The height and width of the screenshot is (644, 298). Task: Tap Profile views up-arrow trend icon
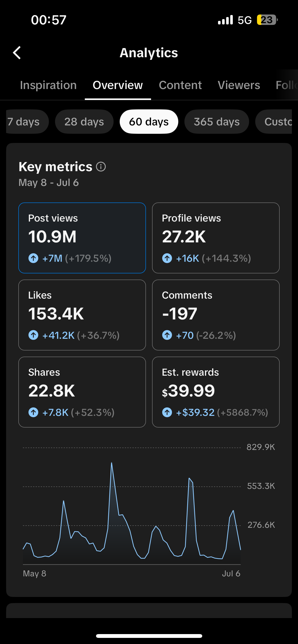[x=167, y=258]
